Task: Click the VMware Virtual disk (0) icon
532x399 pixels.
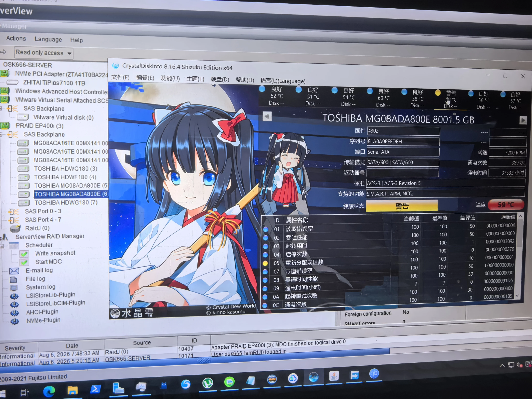Action: point(23,117)
